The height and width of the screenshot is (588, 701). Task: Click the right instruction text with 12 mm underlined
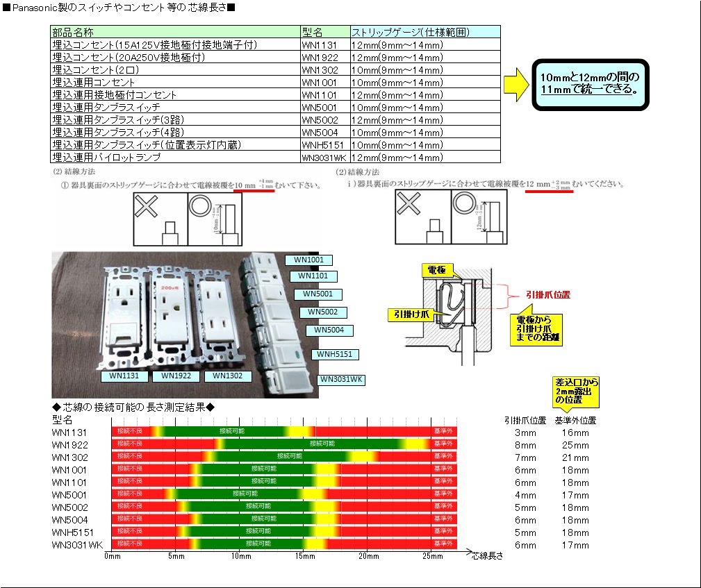point(486,184)
